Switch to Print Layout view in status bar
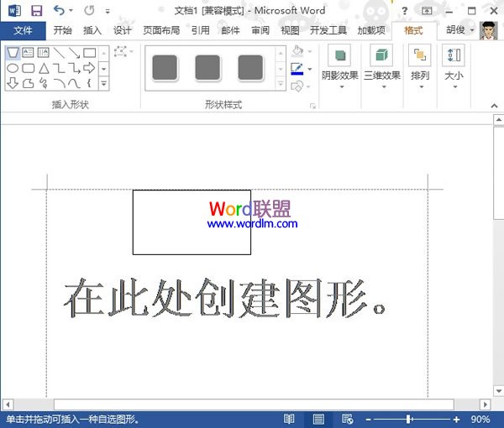 pos(318,419)
